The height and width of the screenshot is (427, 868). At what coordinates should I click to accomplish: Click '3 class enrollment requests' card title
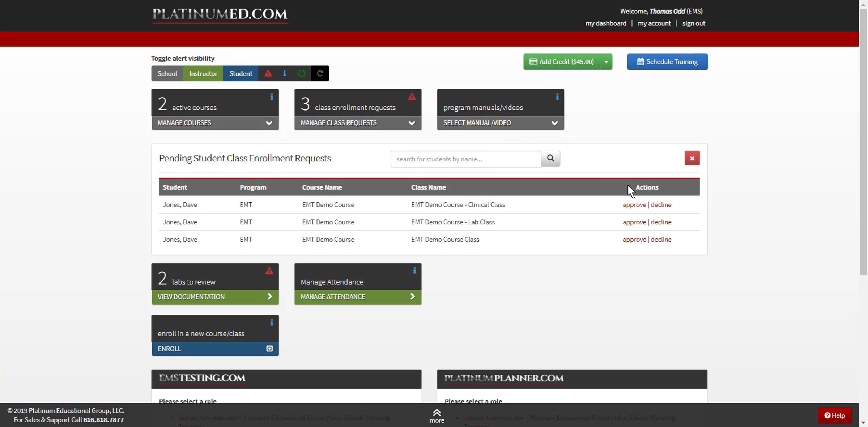tap(348, 104)
